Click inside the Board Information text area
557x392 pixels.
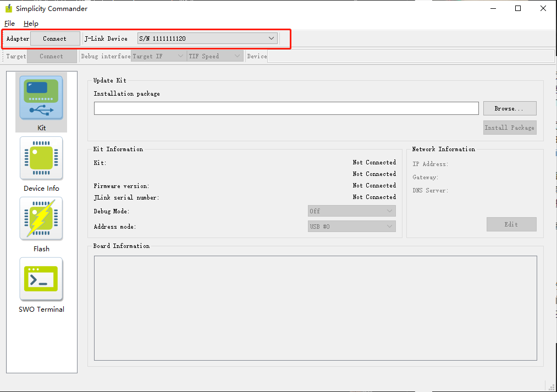click(316, 308)
